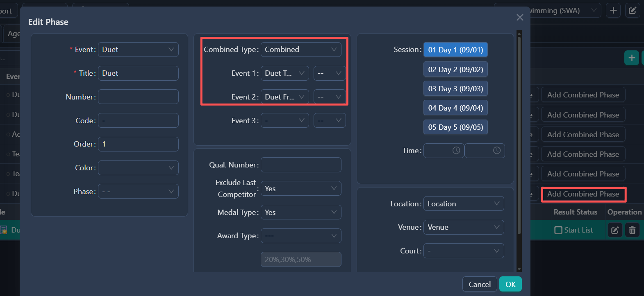Viewport: 644px width, 296px height.
Task: Select session 05 Day 5 (09/05)
Action: coord(455,127)
